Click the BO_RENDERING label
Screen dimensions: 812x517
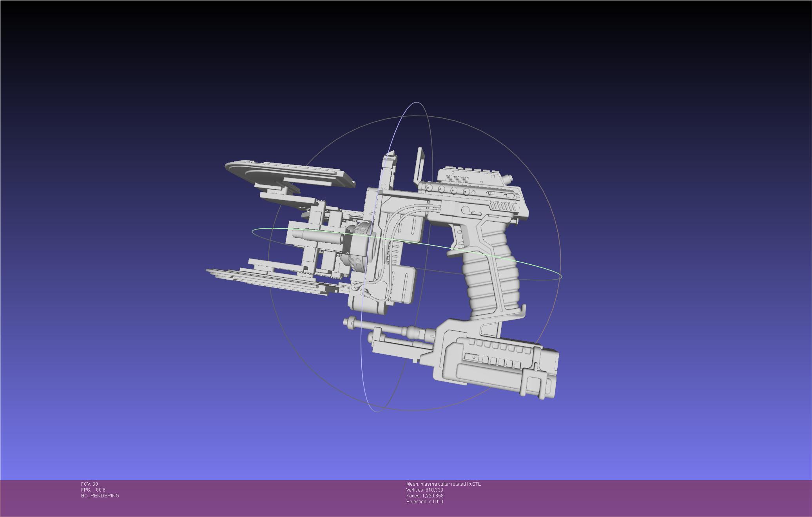tap(100, 496)
